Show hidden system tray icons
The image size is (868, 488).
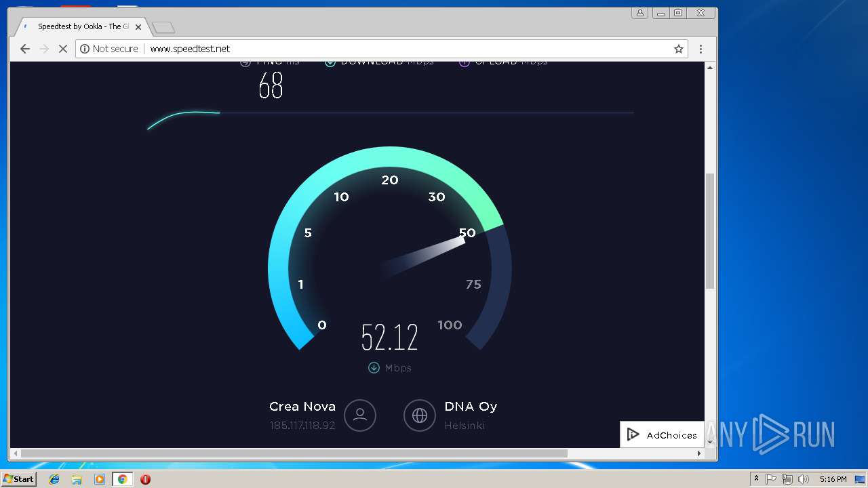coord(756,479)
